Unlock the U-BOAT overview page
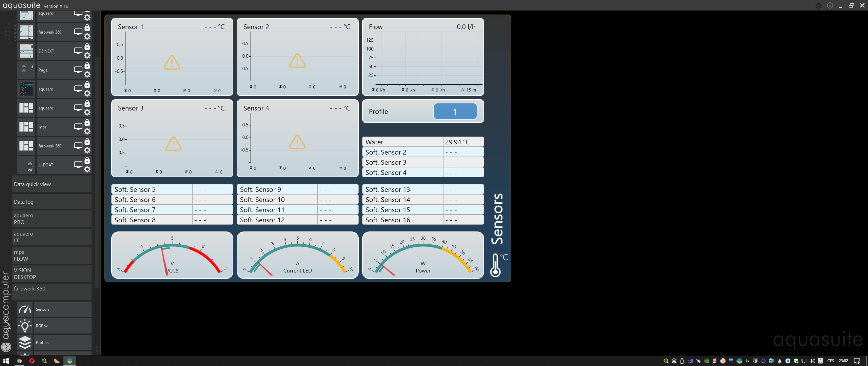This screenshot has height=366, width=868. [87, 160]
